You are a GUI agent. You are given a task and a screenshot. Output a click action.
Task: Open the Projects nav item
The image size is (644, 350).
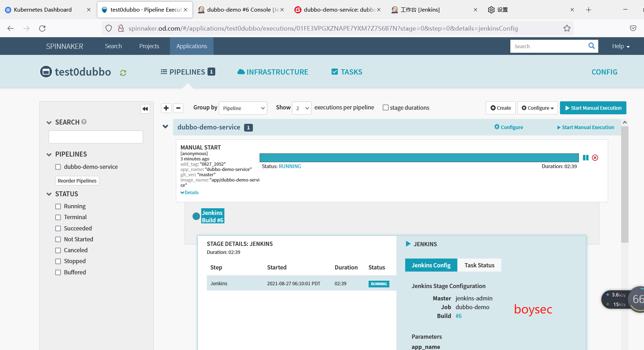click(x=149, y=46)
